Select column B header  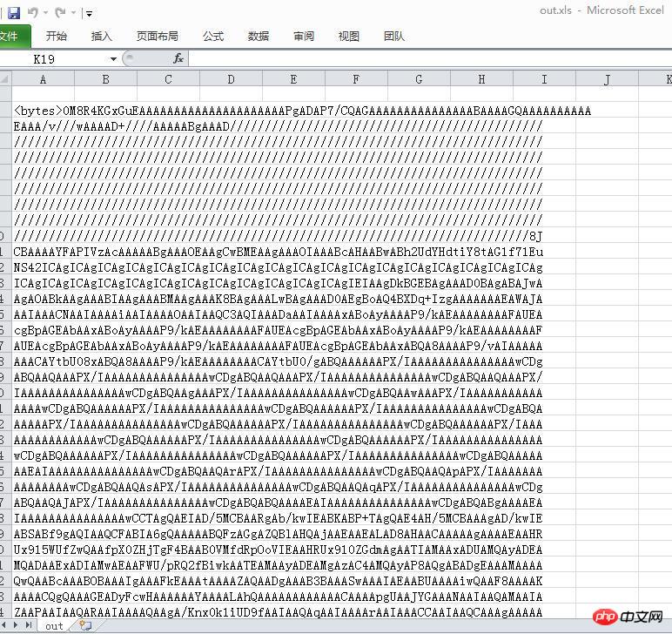pyautogui.click(x=106, y=79)
